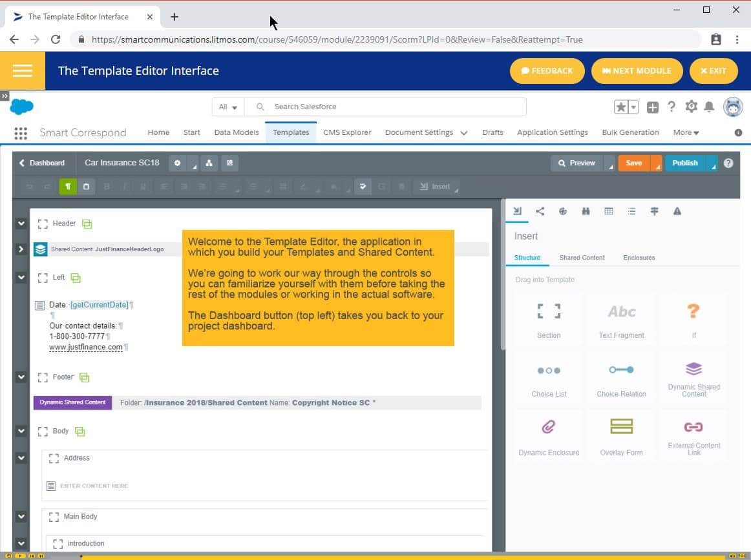Click the Preview button
Image resolution: width=751 pixels, height=560 pixels.
[x=577, y=163]
